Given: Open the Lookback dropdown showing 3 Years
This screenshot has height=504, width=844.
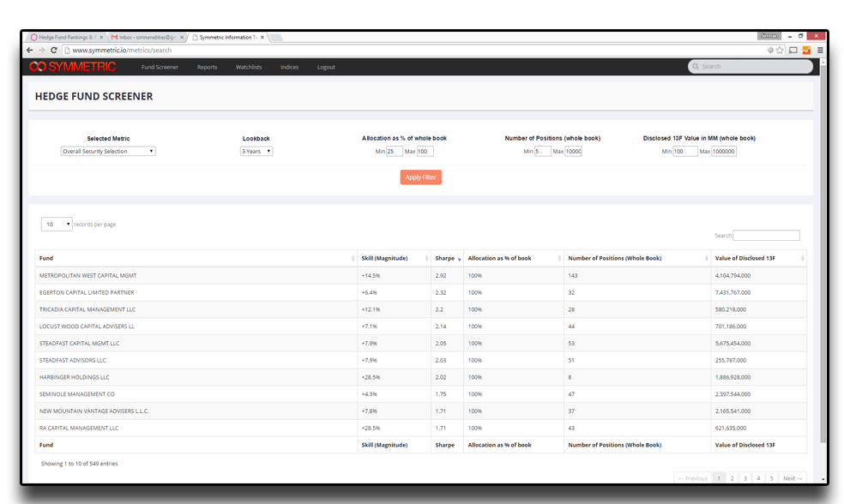Looking at the screenshot, I should pyautogui.click(x=256, y=151).
